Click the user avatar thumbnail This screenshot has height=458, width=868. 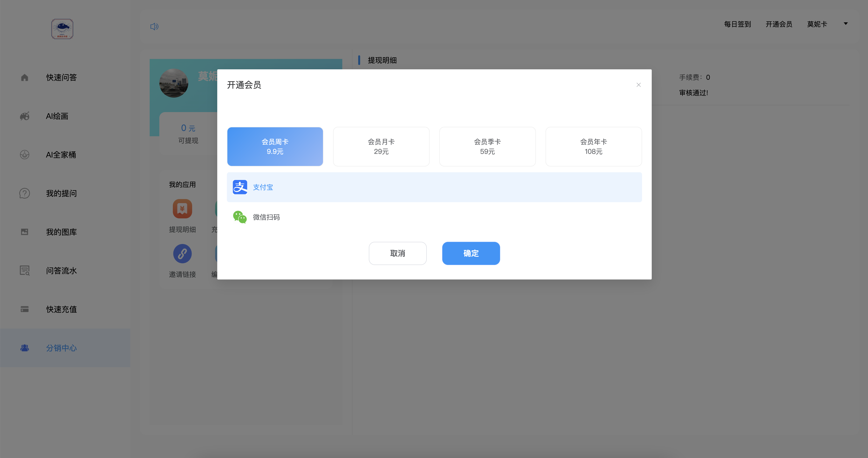pyautogui.click(x=174, y=83)
